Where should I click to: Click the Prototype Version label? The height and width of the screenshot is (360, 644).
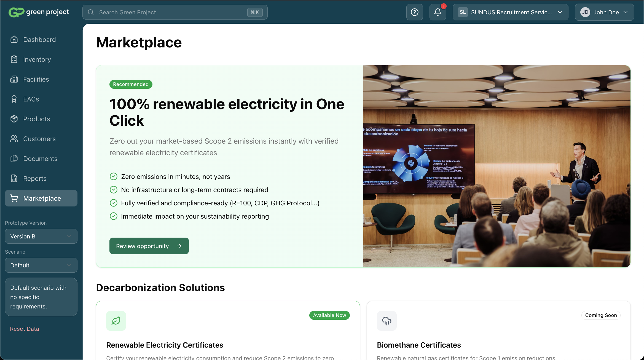[x=26, y=223]
